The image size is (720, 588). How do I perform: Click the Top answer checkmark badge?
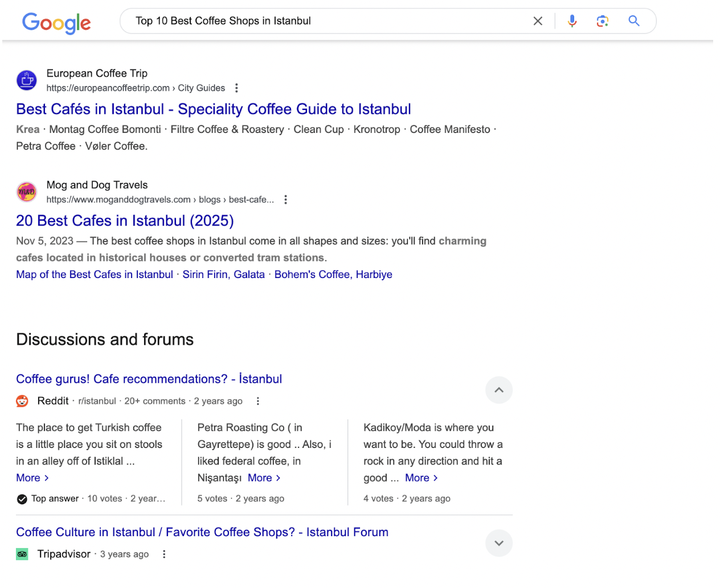click(x=22, y=498)
